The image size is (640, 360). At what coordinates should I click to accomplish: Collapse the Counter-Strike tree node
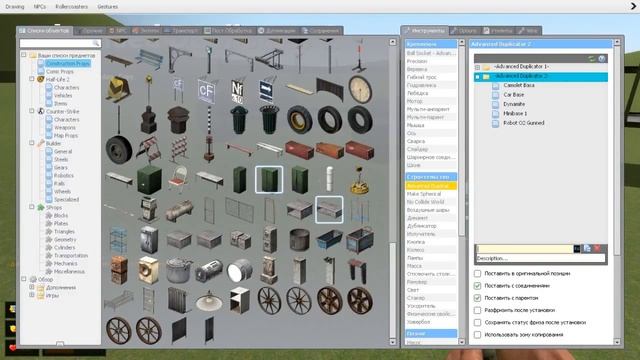[32, 111]
